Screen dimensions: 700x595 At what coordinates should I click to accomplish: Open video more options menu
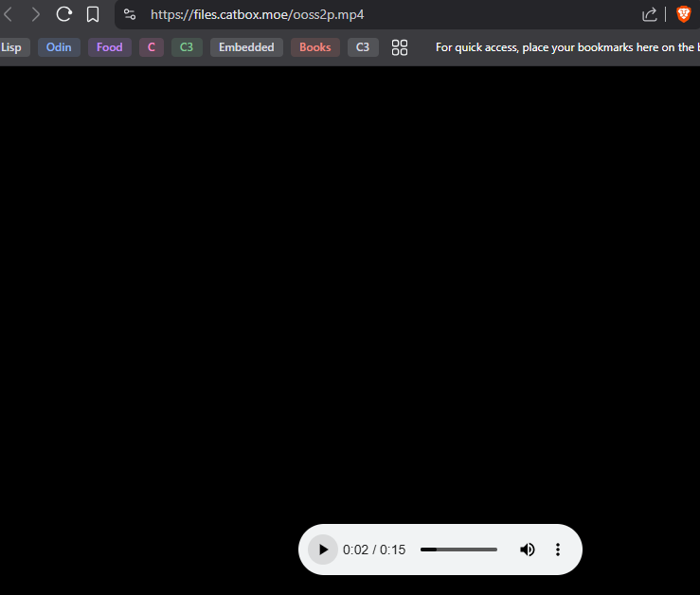pos(558,550)
